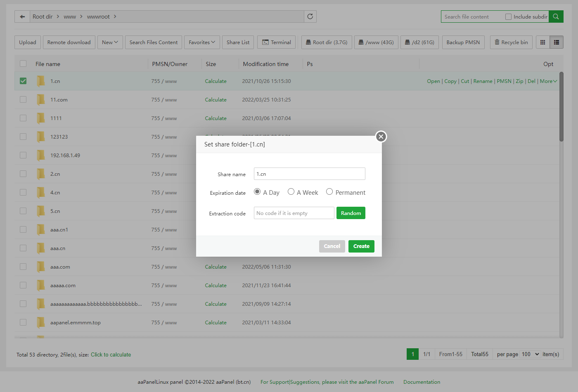578x392 pixels.
Task: Close the share folder dialog
Action: [381, 137]
